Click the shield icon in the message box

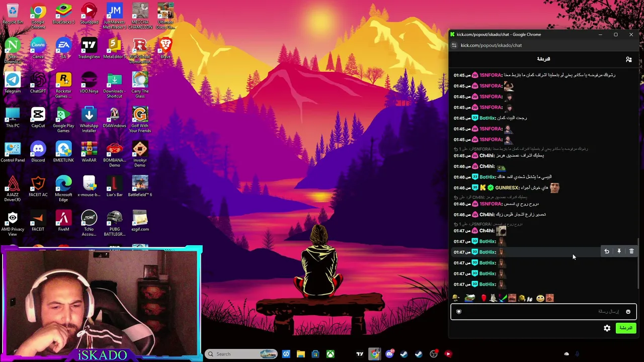(459, 312)
